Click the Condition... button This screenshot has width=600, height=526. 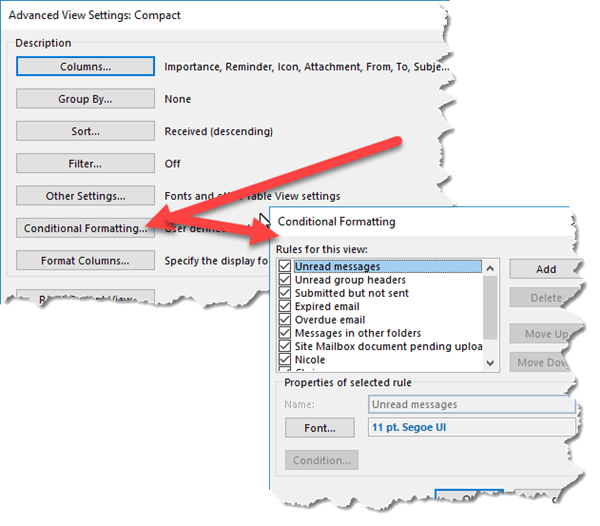[322, 460]
